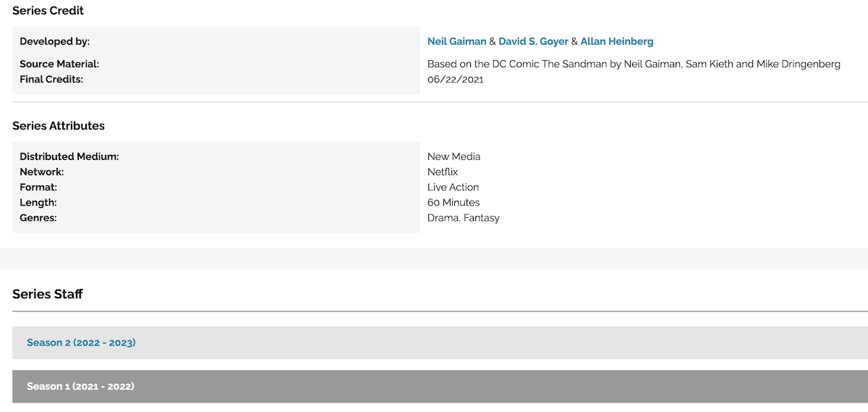This screenshot has height=412, width=868.
Task: Click the David S. Goyer link
Action: click(x=533, y=41)
